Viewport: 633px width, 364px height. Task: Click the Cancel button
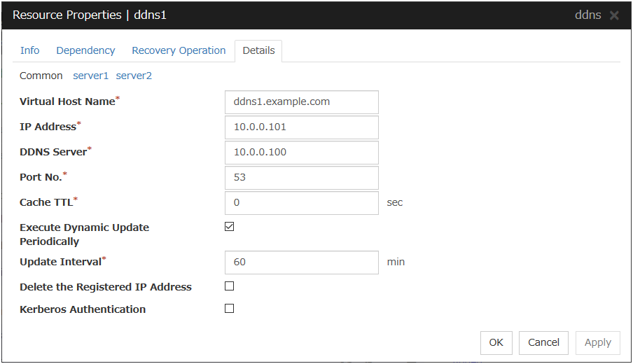[543, 342]
